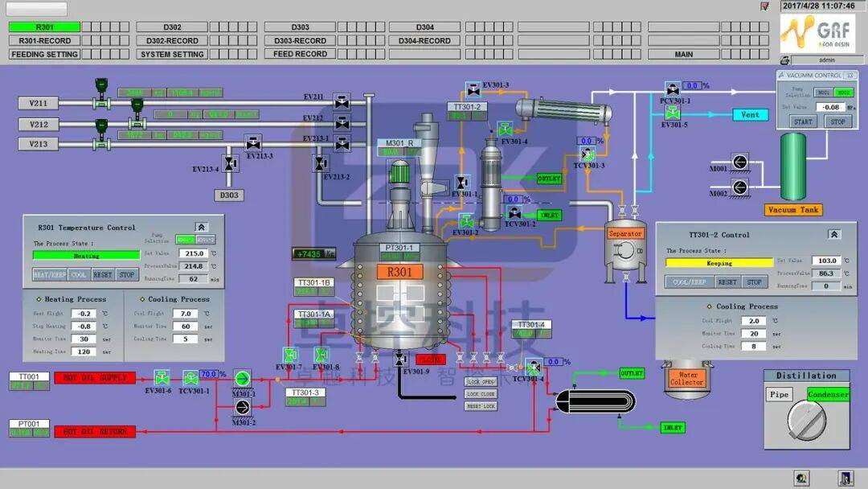The height and width of the screenshot is (489, 868).
Task: Click the PCV301-1 pressure control valve
Action: coord(672,88)
